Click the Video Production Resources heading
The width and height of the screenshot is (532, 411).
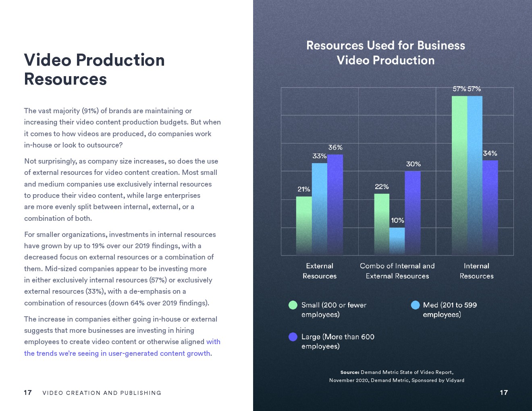point(94,69)
